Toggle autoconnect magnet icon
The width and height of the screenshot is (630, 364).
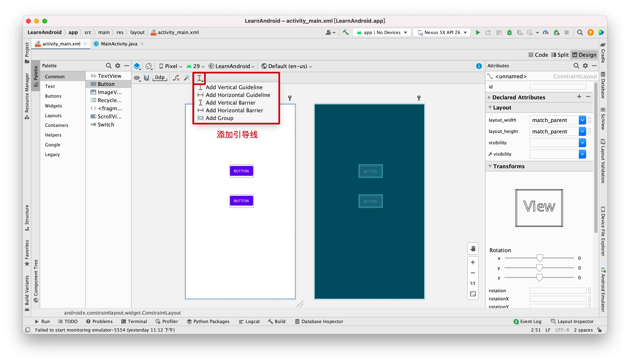(147, 78)
